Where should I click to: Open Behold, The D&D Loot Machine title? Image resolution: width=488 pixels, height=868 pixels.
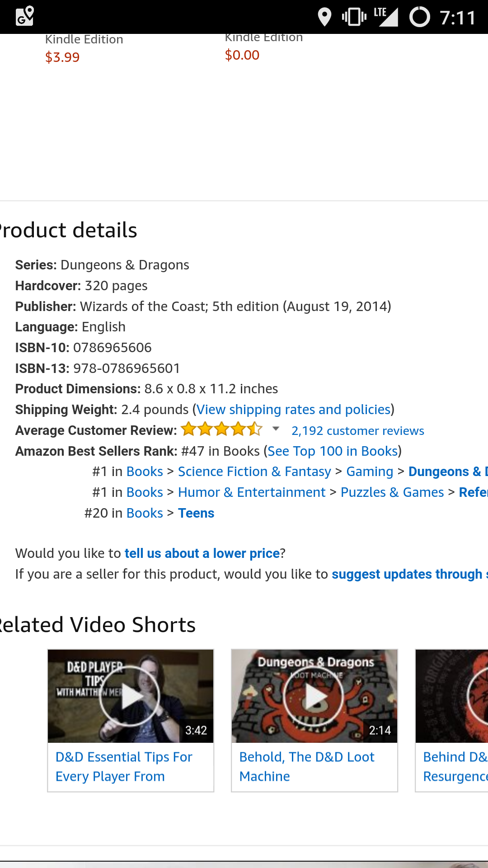point(307,766)
